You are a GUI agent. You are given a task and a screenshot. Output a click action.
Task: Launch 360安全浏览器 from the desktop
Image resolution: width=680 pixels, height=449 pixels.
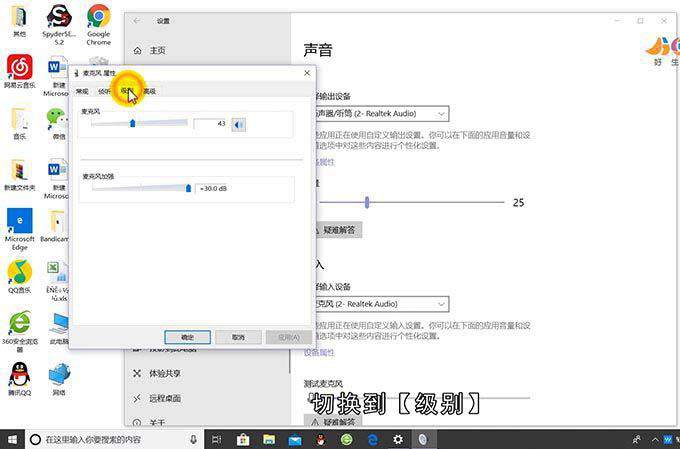coord(20,332)
